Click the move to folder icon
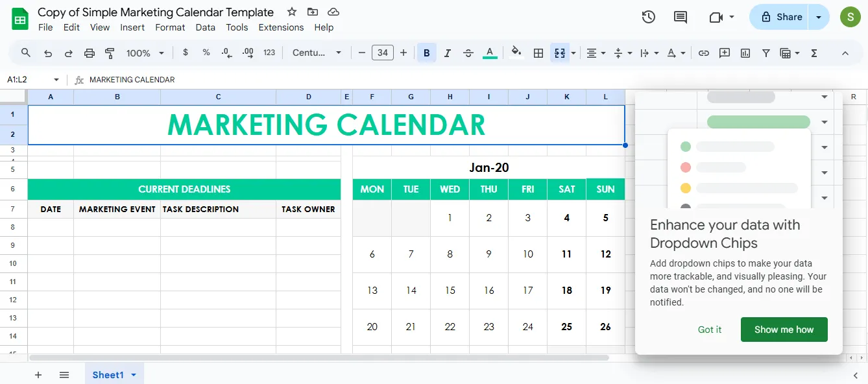Image resolution: width=868 pixels, height=384 pixels. tap(313, 12)
